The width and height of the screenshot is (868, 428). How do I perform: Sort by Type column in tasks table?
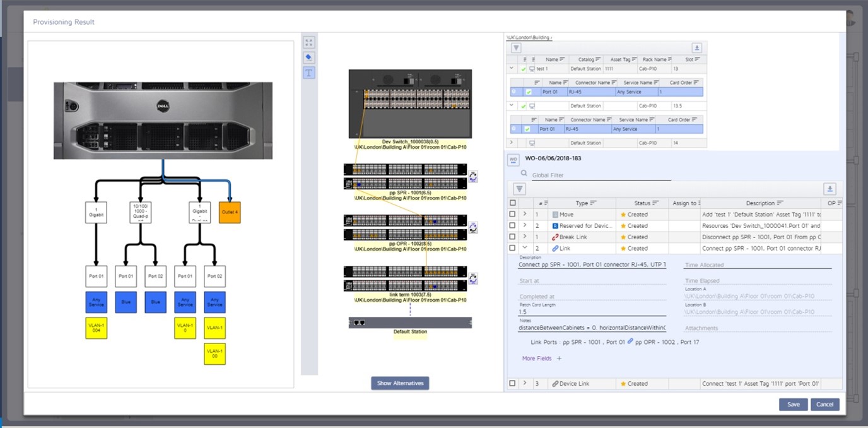pos(586,203)
